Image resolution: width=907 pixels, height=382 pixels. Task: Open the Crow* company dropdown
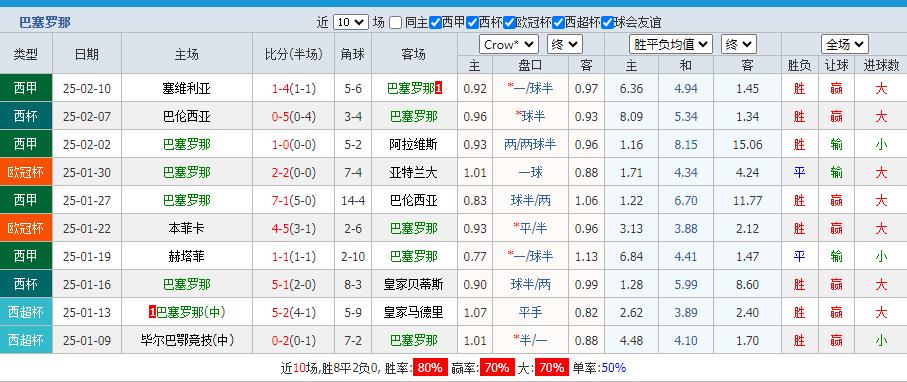click(x=508, y=45)
